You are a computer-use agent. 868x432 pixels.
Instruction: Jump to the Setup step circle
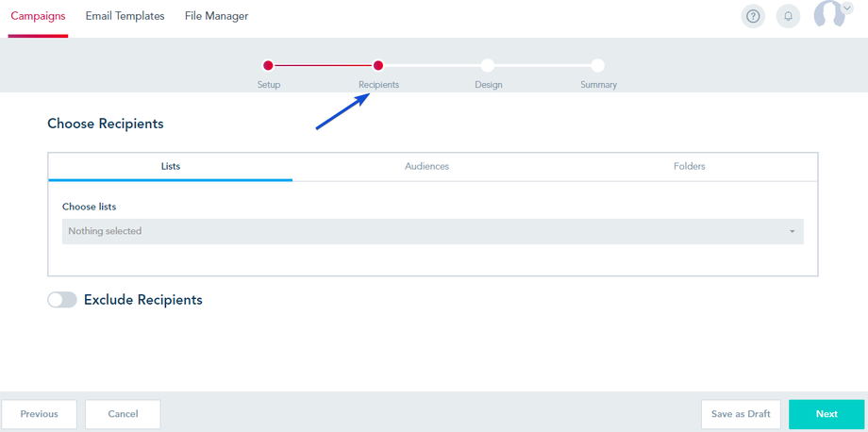tap(269, 66)
